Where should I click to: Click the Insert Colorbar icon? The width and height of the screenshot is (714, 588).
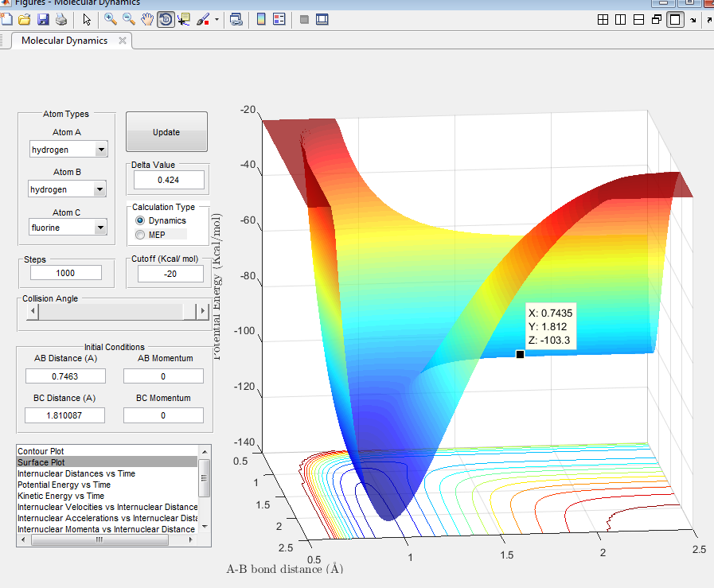[261, 20]
